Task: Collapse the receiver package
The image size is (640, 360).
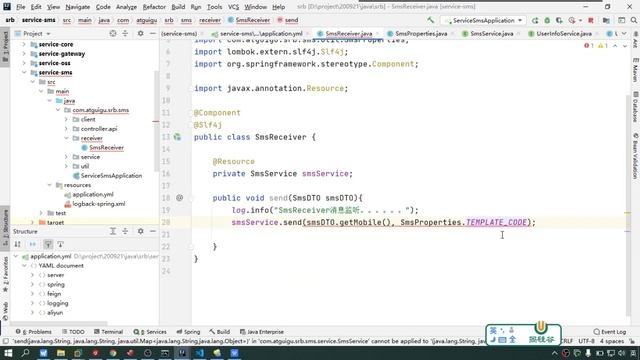Action: pos(66,138)
